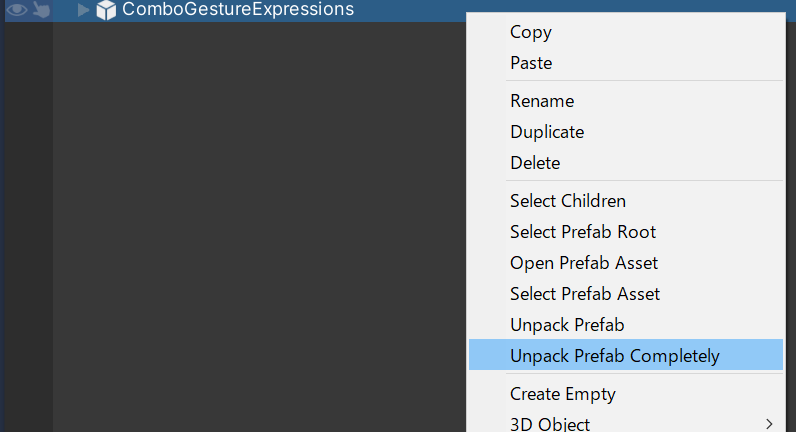Viewport: 796px width, 432px height.
Task: Choose Select Prefab Asset menu entry
Action: click(585, 294)
